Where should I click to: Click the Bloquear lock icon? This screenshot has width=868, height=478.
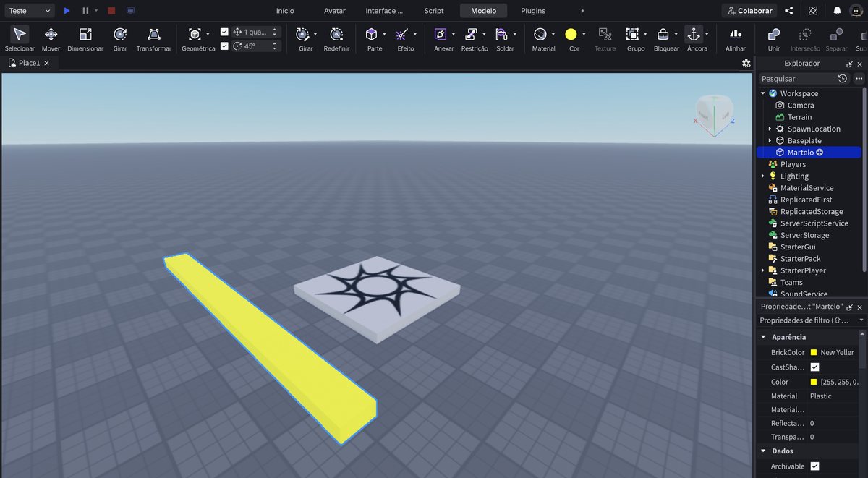663,34
